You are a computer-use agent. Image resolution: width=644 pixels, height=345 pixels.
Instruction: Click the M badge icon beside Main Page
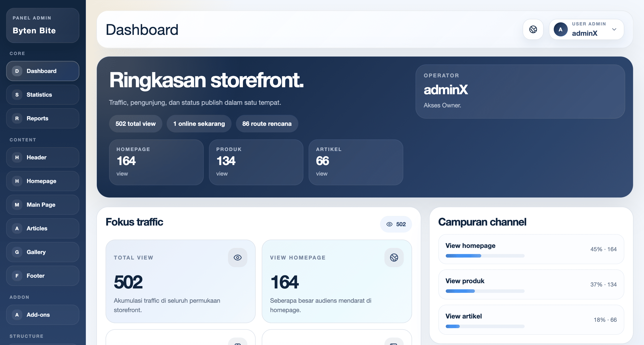(17, 205)
